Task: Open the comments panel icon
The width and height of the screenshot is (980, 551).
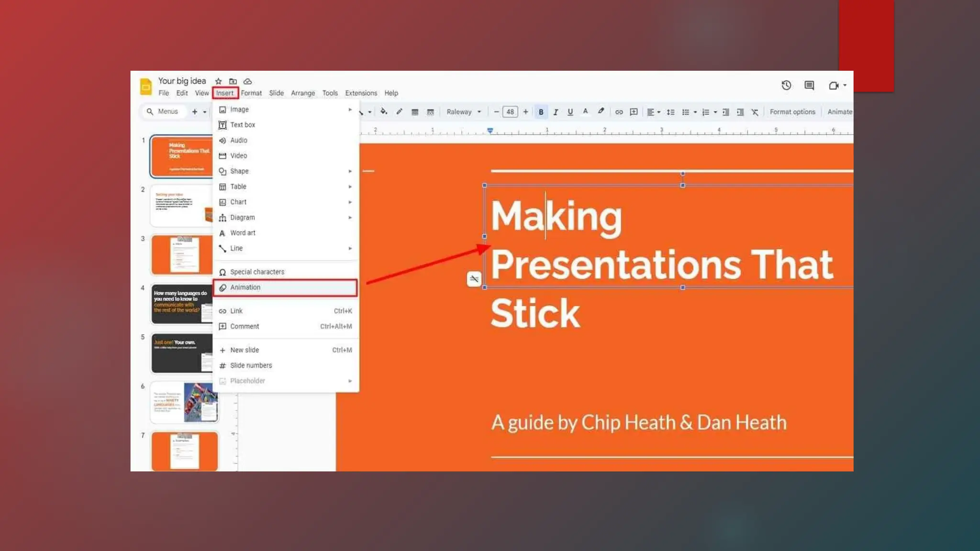Action: [809, 86]
